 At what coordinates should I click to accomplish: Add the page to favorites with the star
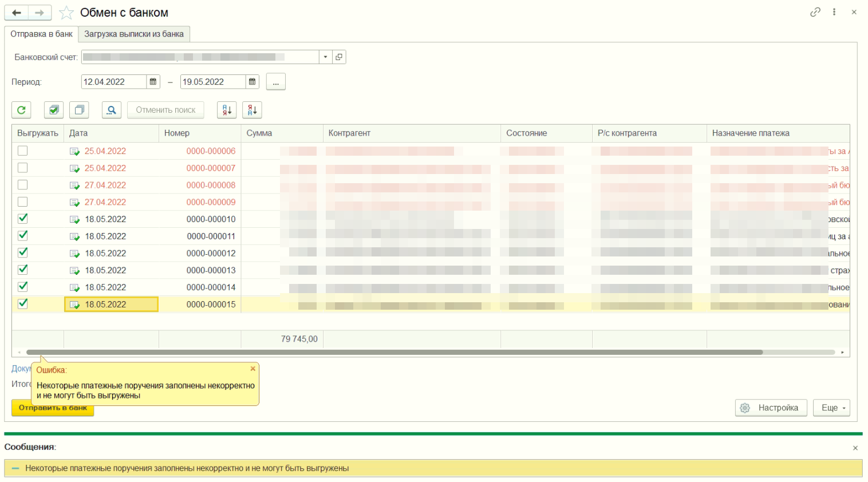pos(66,13)
